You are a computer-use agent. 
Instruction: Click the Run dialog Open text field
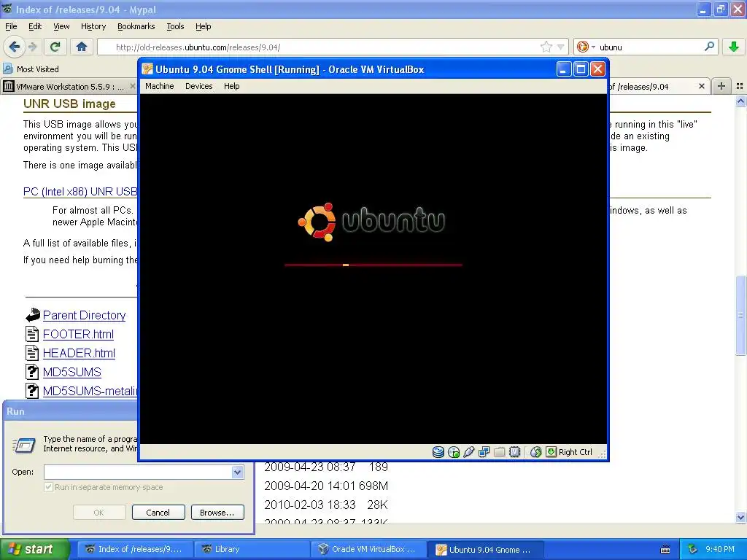coord(138,472)
